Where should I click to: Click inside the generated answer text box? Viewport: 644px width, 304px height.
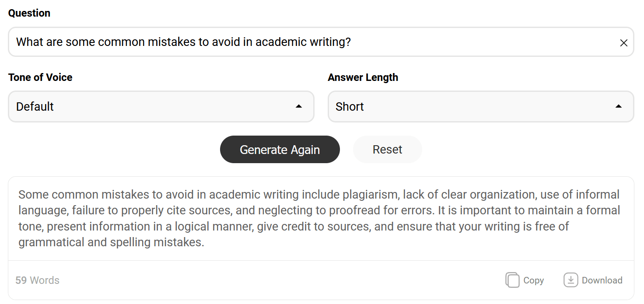pos(321,218)
